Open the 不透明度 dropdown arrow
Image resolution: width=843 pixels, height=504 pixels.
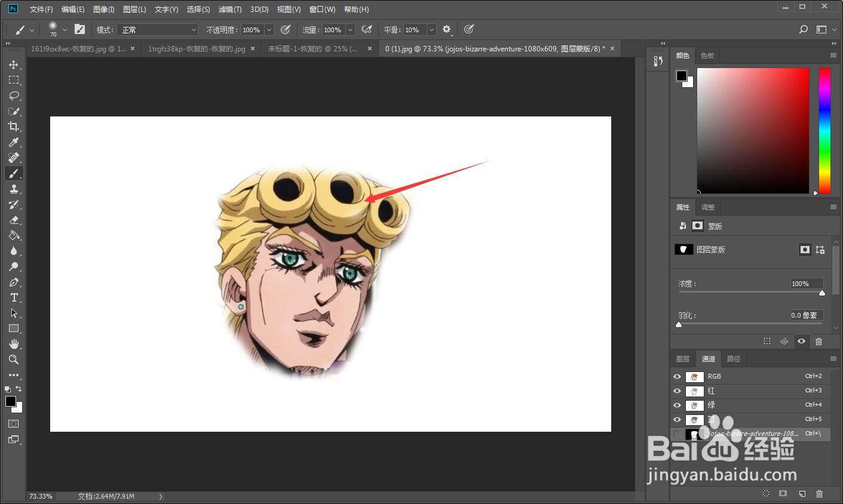pyautogui.click(x=268, y=29)
